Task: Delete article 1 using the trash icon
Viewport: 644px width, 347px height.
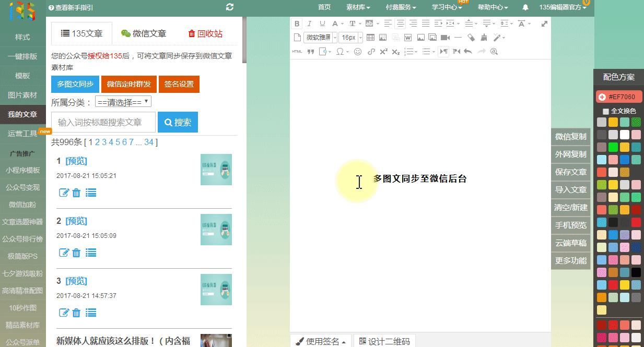Action: 76,193
